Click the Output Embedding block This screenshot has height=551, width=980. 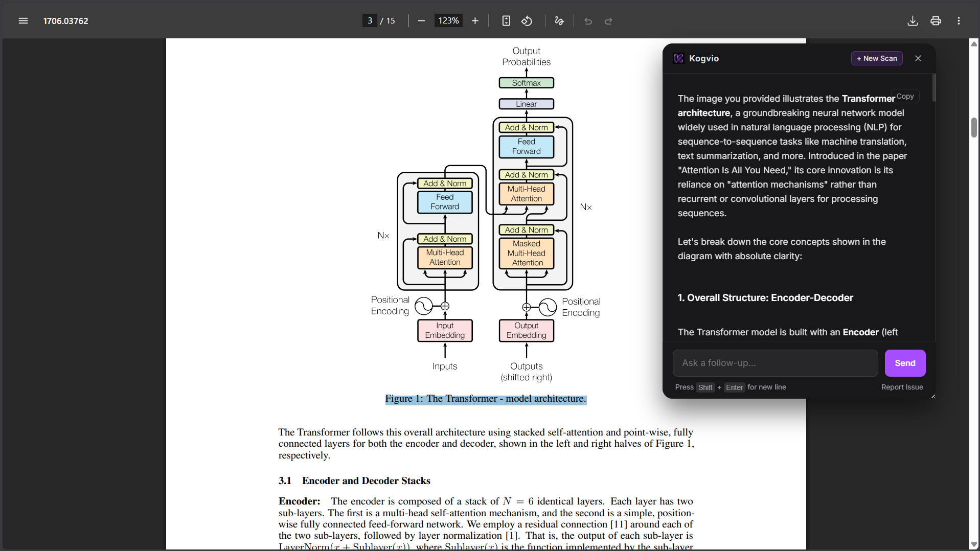click(x=526, y=330)
